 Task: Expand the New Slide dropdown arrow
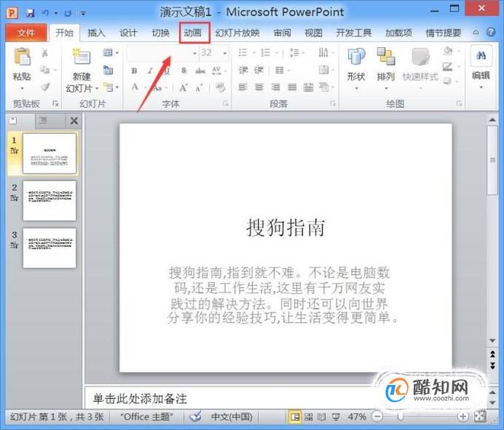point(97,88)
